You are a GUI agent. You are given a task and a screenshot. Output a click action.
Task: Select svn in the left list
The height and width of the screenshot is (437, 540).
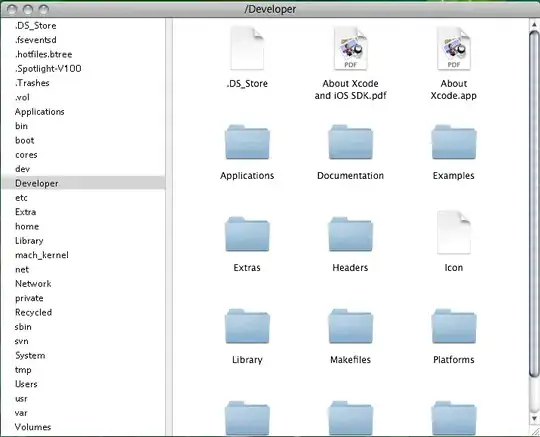coord(22,341)
